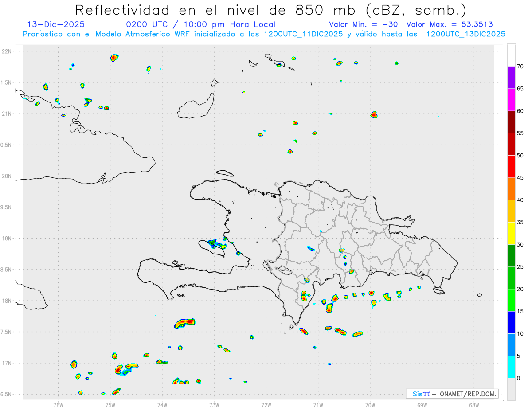Click the '68W' longitude label
Image resolution: width=532 pixels, height=411 pixels.
click(474, 405)
